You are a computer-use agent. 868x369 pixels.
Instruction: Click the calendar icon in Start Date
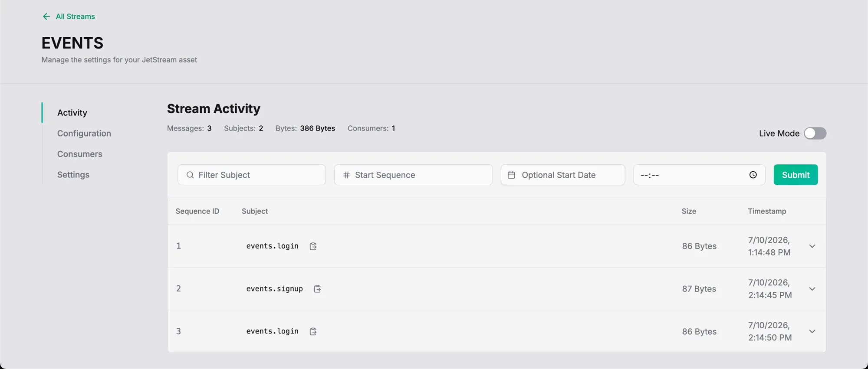click(511, 175)
